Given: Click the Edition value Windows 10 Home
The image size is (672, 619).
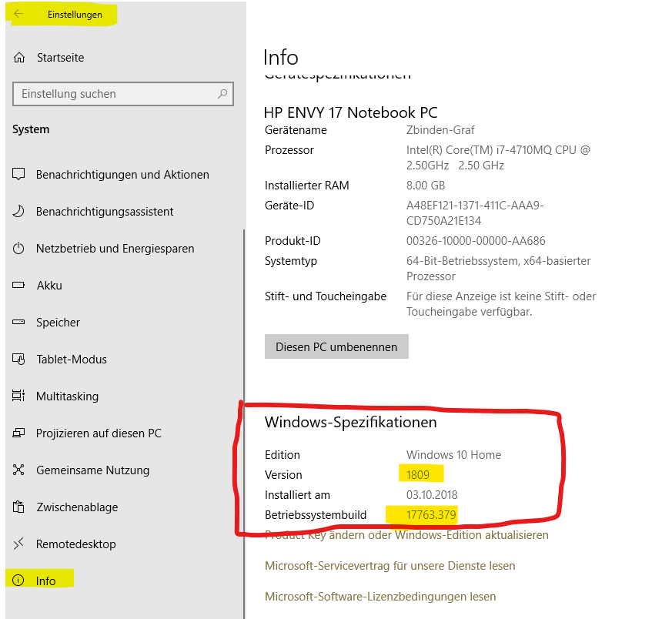Looking at the screenshot, I should pos(454,455).
